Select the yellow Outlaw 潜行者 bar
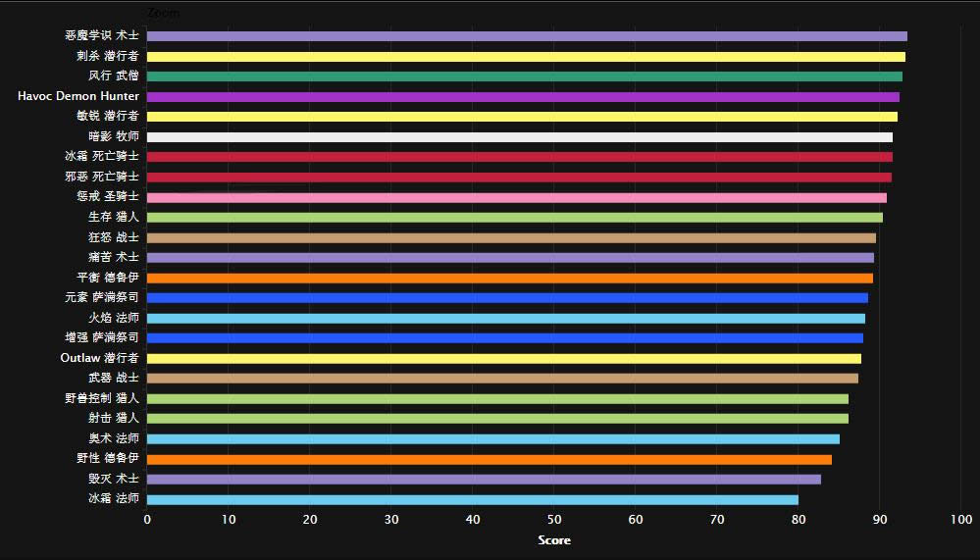Viewport: 980px width, 560px height. (504, 359)
